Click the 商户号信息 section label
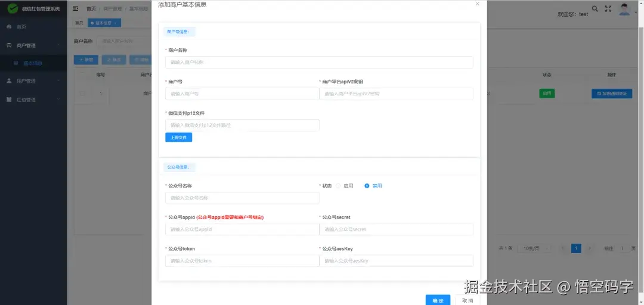644x305 pixels. 179,31
